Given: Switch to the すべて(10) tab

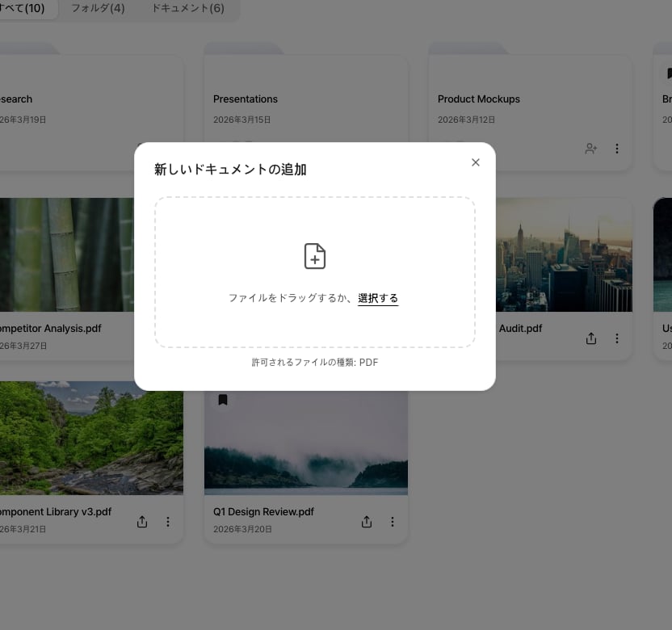Looking at the screenshot, I should pyautogui.click(x=23, y=8).
